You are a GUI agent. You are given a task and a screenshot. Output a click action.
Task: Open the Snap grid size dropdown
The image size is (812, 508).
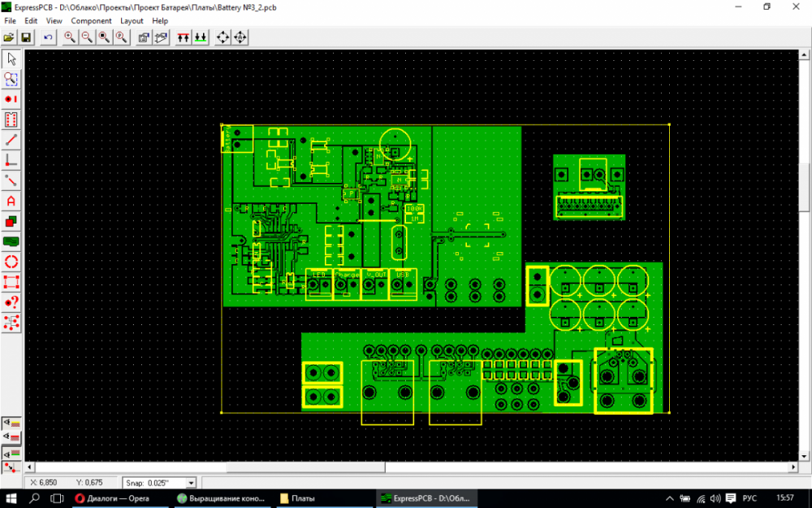click(191, 483)
